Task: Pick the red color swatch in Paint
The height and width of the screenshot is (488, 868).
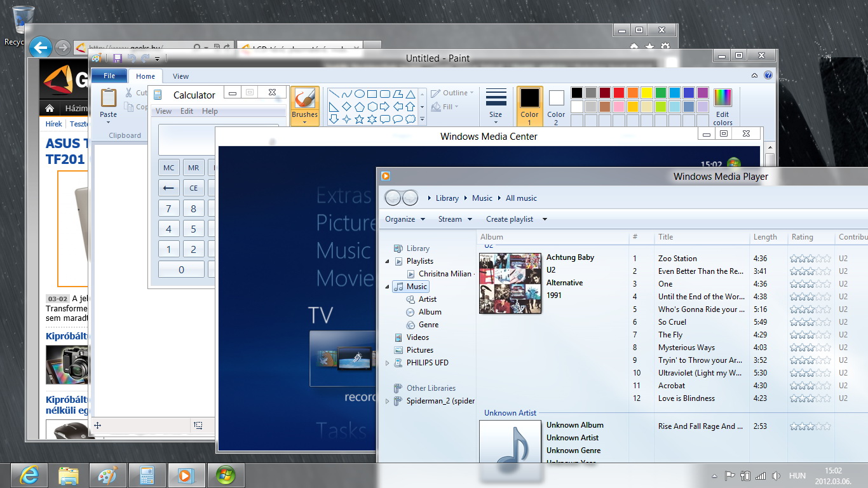Action: coord(619,93)
